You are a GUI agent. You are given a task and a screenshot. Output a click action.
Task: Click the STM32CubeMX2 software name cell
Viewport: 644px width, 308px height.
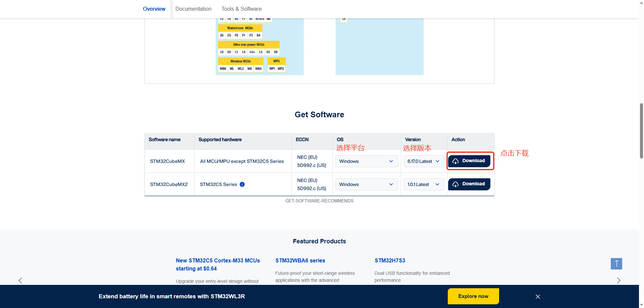pyautogui.click(x=169, y=184)
